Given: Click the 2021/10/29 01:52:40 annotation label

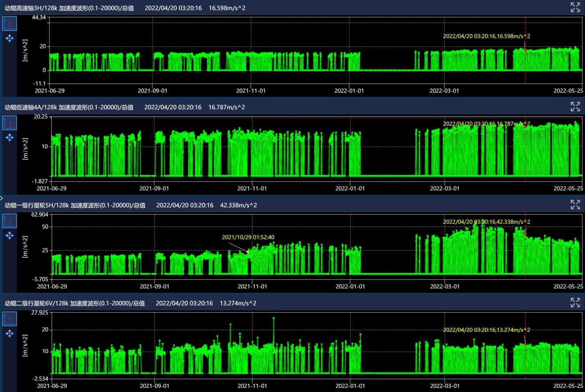Looking at the screenshot, I should [248, 237].
